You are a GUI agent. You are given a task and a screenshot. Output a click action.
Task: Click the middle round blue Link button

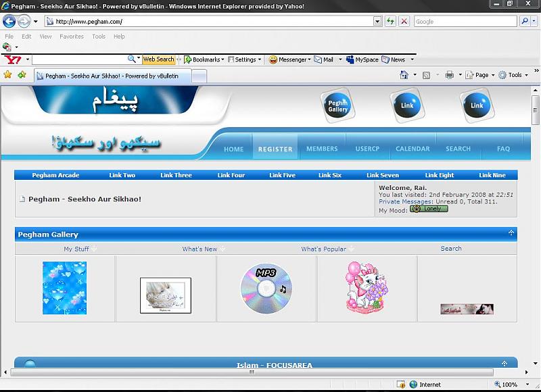pyautogui.click(x=407, y=105)
